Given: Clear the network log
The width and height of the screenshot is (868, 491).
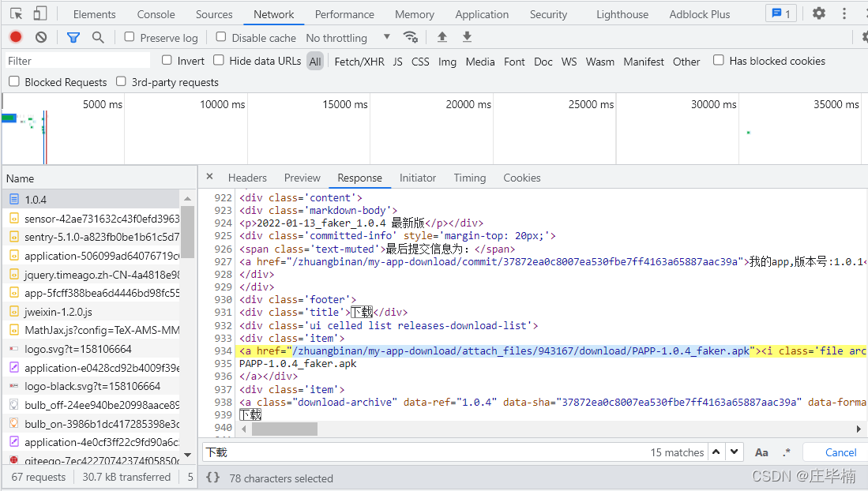Looking at the screenshot, I should click(x=41, y=37).
